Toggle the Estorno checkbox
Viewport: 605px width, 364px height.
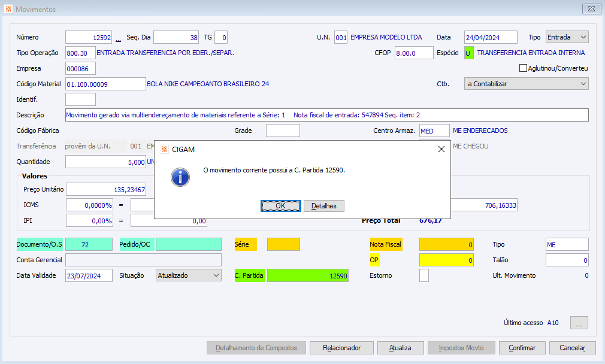click(424, 275)
